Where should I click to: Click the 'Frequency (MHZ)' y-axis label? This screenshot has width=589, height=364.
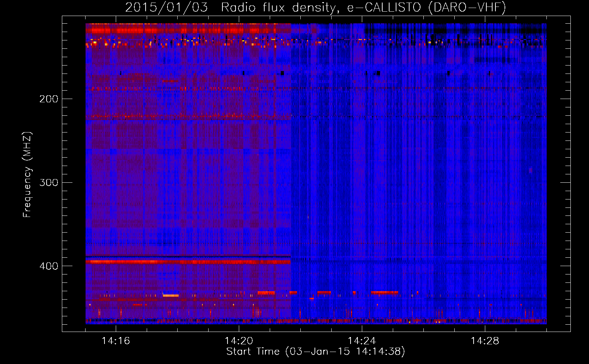(x=27, y=175)
